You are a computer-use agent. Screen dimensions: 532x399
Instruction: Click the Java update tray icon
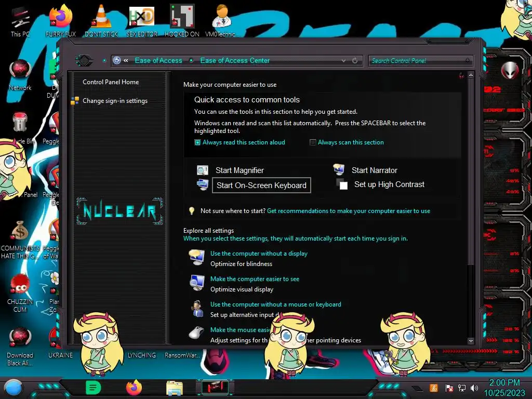click(434, 388)
